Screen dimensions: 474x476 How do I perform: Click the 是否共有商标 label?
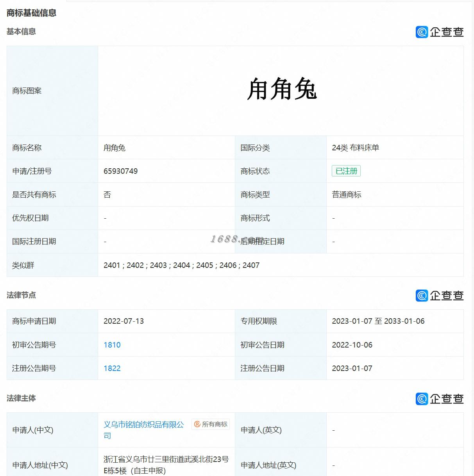34,194
